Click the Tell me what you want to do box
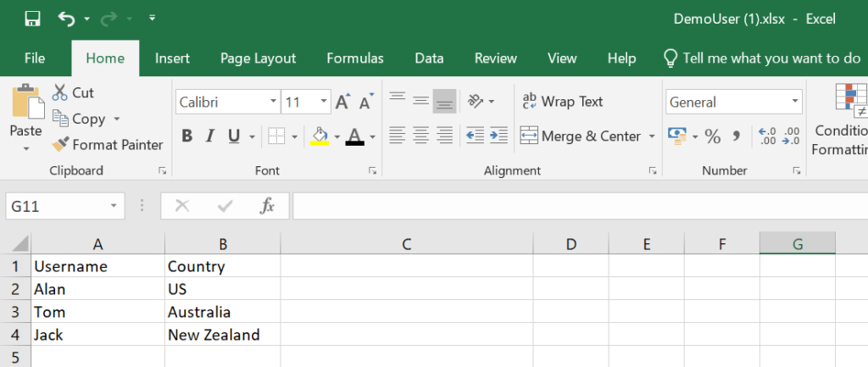 tap(762, 58)
